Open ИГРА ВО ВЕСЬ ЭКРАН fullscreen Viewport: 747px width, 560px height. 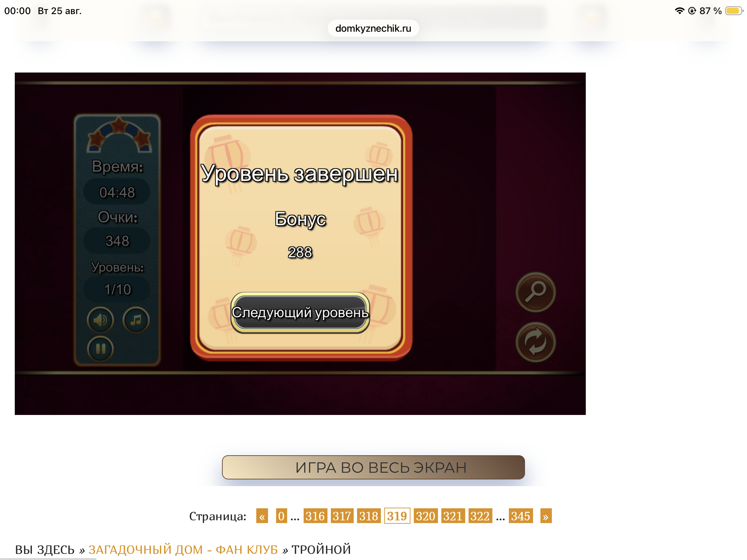[373, 468]
